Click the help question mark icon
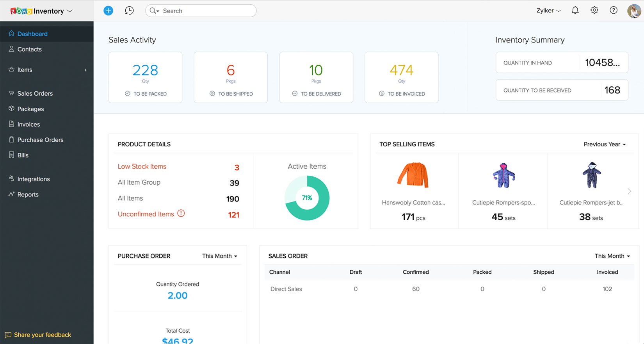This screenshot has width=644, height=344. 613,11
